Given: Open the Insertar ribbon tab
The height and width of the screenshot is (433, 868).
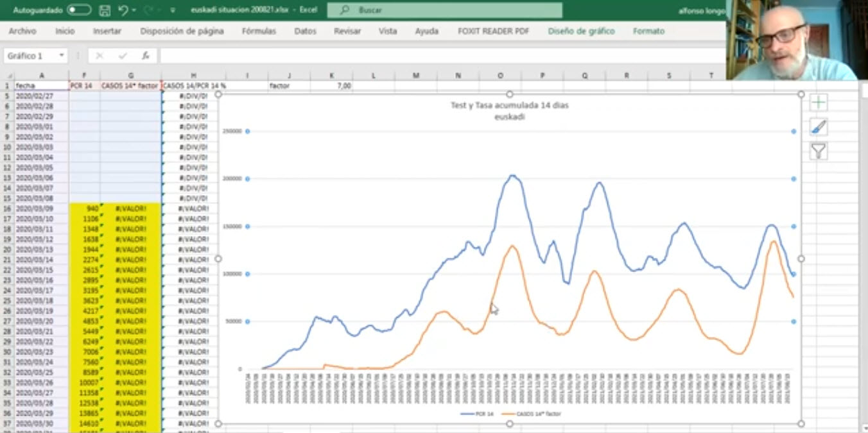Looking at the screenshot, I should [x=107, y=31].
